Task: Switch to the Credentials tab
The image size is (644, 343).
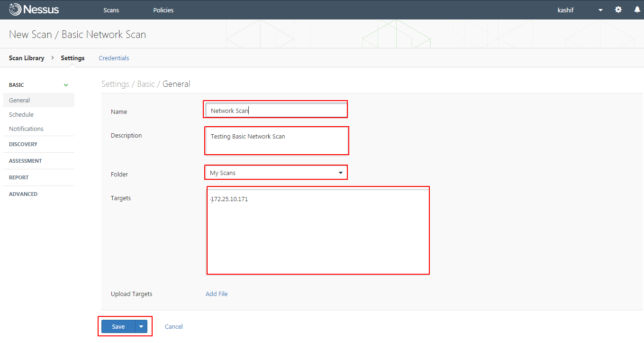Action: pos(114,58)
